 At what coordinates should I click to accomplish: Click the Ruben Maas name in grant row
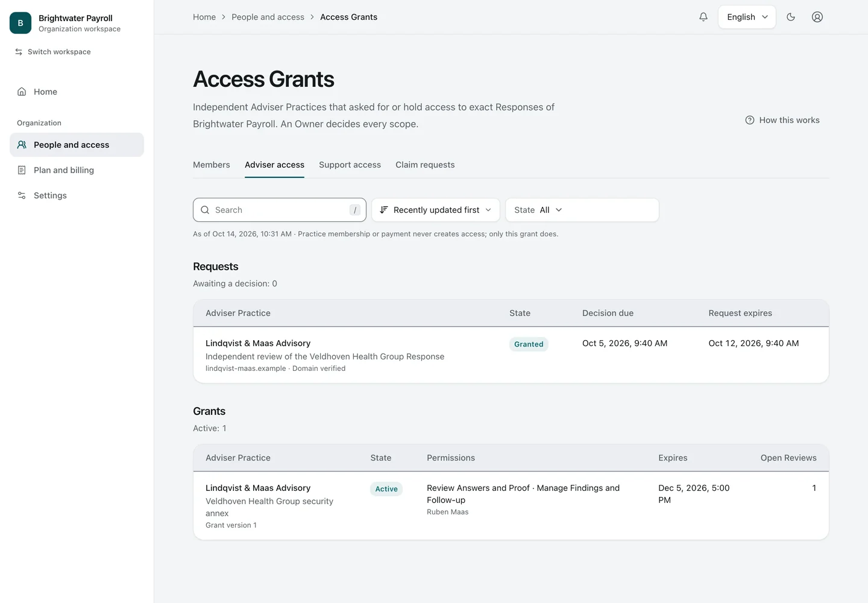point(447,512)
